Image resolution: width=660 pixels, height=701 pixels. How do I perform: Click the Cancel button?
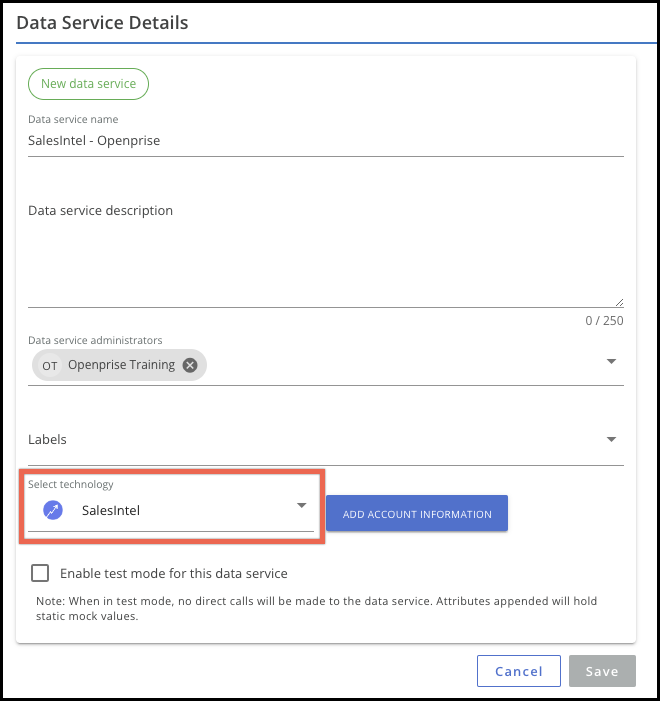pyautogui.click(x=519, y=671)
